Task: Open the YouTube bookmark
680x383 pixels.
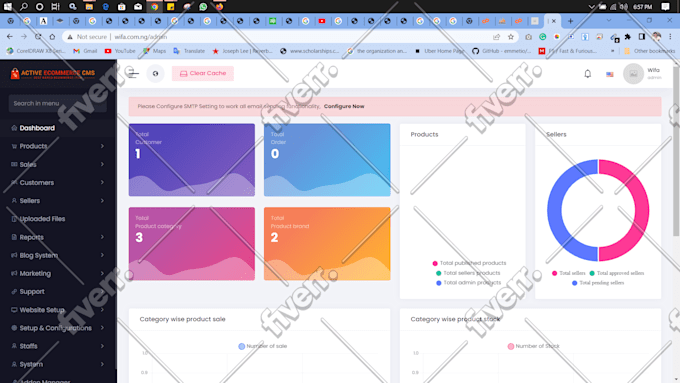Action: point(120,51)
